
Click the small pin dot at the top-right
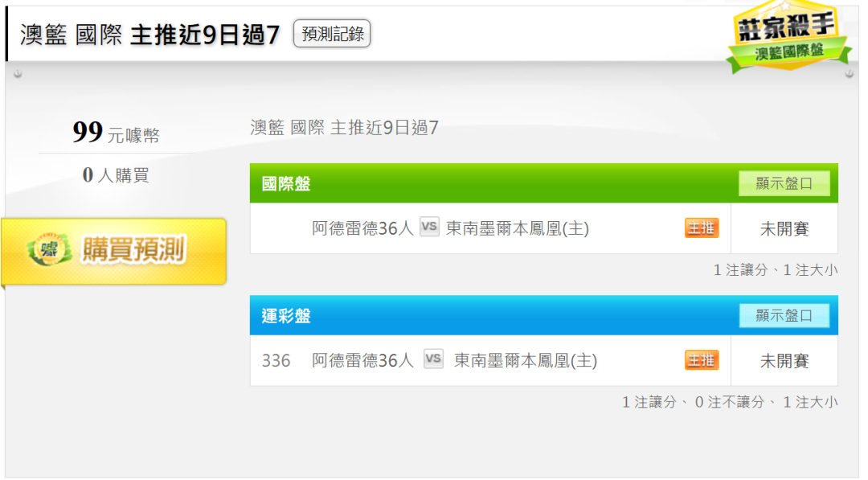click(850, 75)
